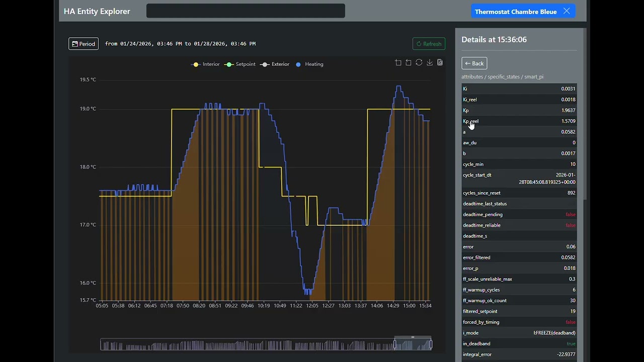This screenshot has height=362, width=644.
Task: Click the 'Details at 15:36:06' heading
Action: pyautogui.click(x=494, y=39)
